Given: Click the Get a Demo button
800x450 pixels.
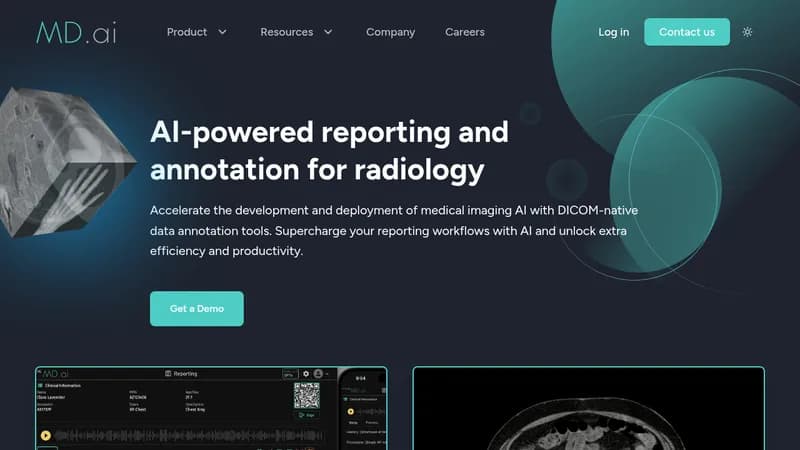Looking at the screenshot, I should coord(197,309).
